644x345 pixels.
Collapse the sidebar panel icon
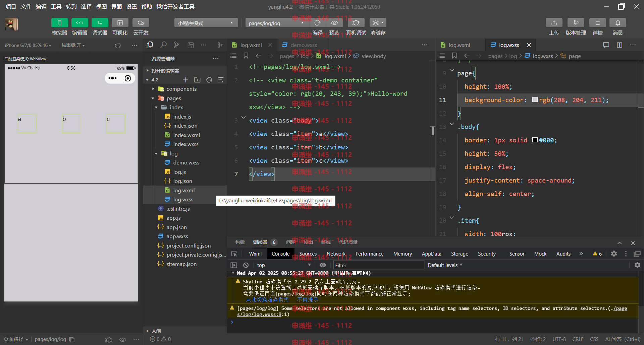pyautogui.click(x=220, y=45)
